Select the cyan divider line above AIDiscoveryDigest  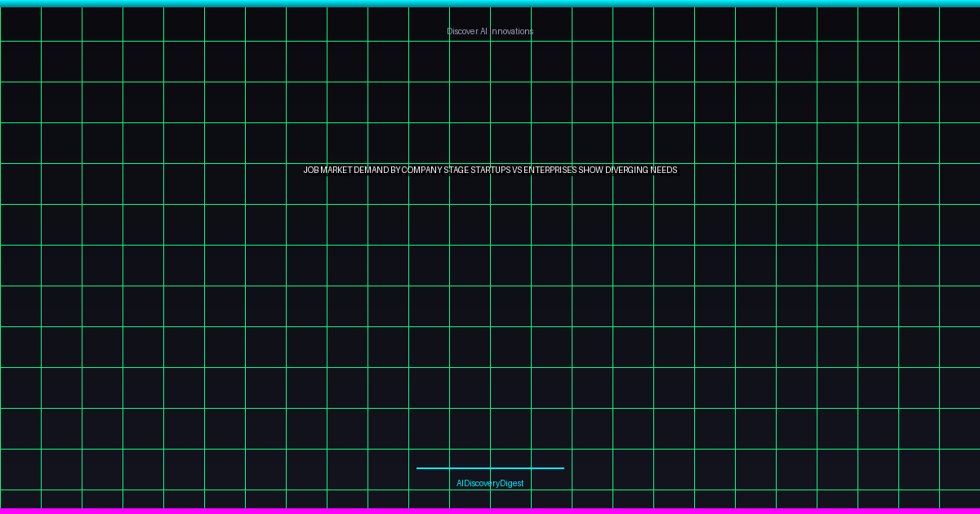point(490,468)
